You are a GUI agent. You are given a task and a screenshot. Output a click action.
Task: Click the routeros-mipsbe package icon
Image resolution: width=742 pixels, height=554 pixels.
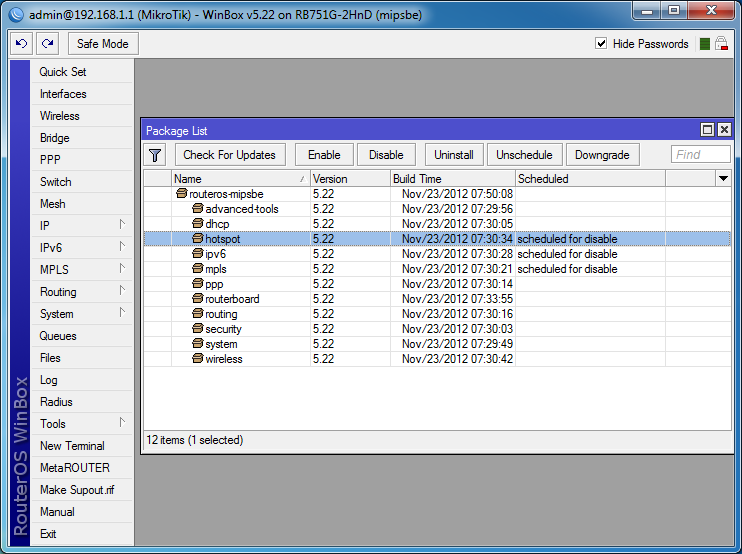(x=181, y=193)
